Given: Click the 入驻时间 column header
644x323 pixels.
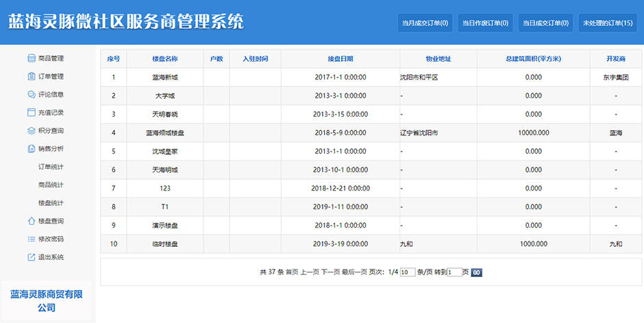Looking at the screenshot, I should click(255, 59).
